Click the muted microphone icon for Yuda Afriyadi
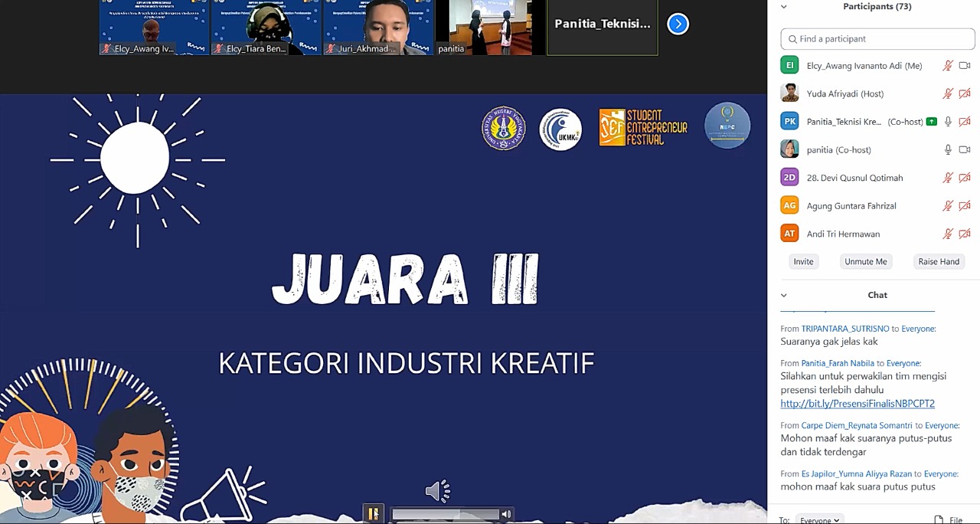Viewport: 980px width, 524px height. pos(948,93)
